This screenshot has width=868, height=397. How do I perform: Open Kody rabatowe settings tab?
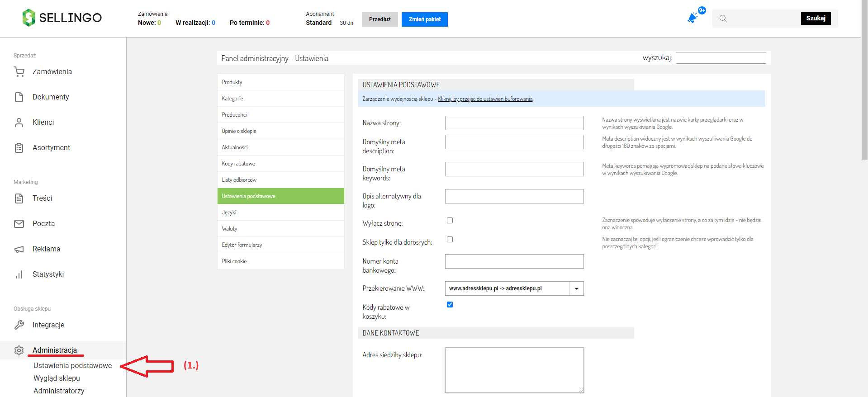(281, 164)
